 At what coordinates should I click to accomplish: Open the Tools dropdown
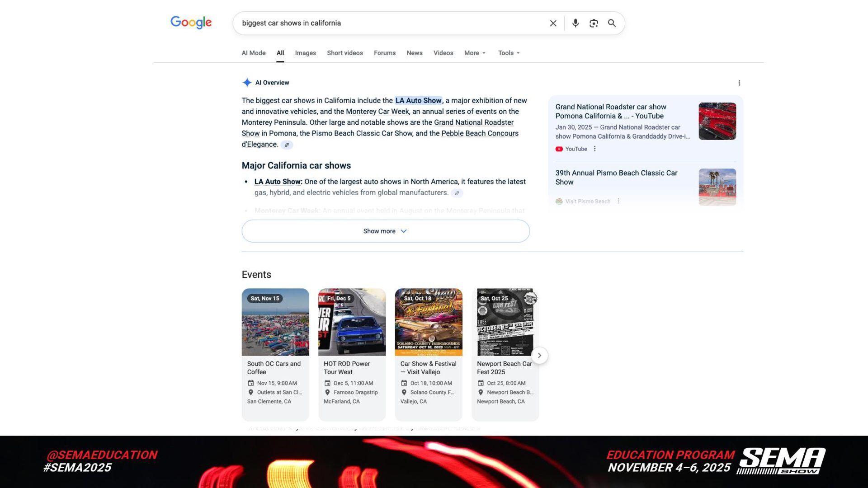(x=509, y=53)
